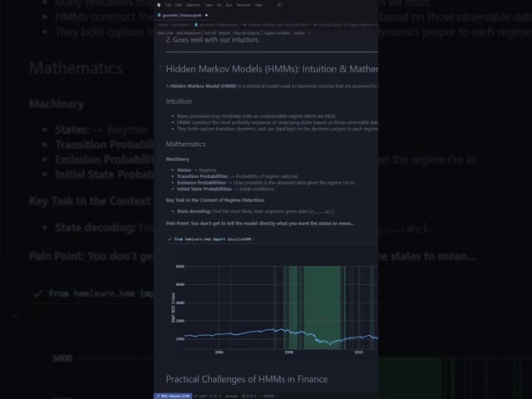
Task: Click Clear All Outputs button
Action: point(246,33)
